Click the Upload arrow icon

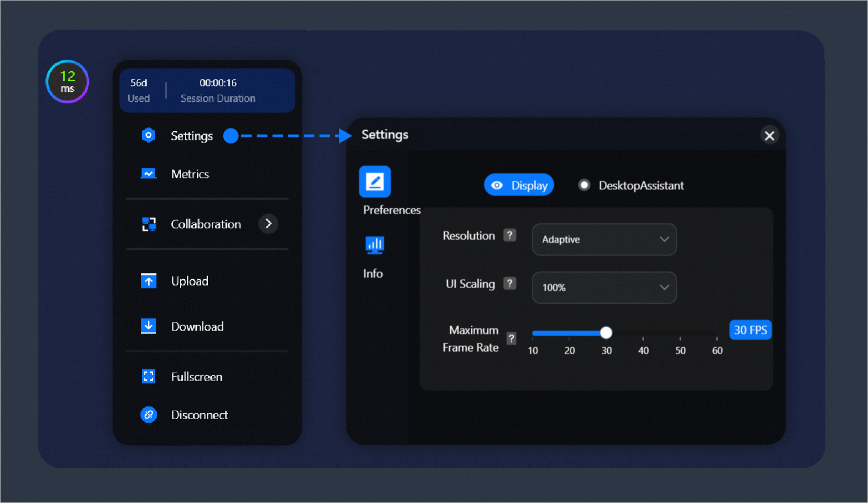[x=148, y=281]
